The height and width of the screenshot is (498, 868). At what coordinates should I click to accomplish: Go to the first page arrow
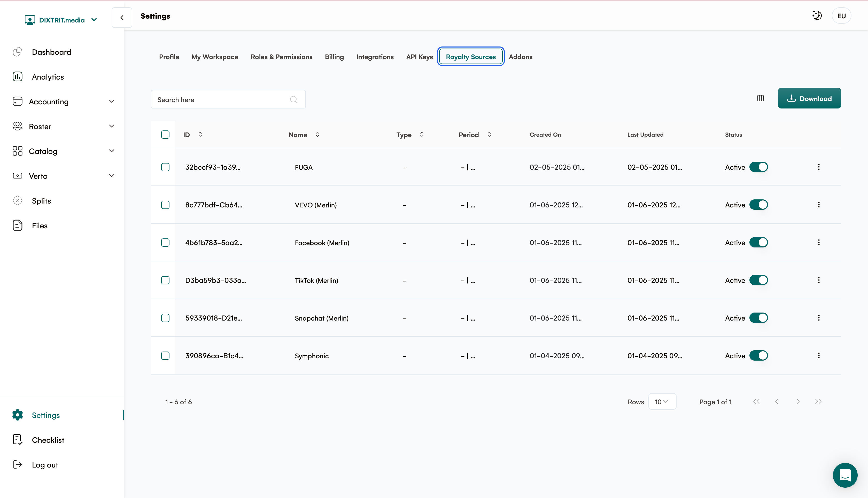[756, 402]
